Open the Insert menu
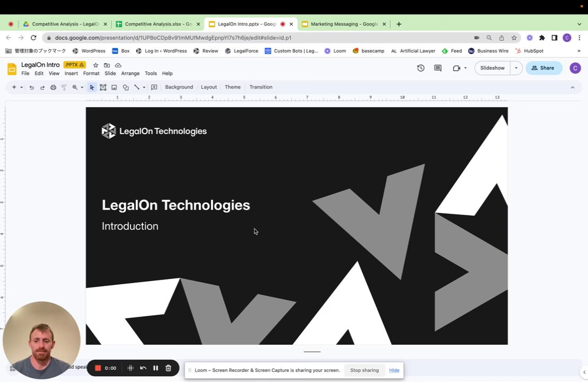The width and height of the screenshot is (588, 382). click(x=71, y=73)
